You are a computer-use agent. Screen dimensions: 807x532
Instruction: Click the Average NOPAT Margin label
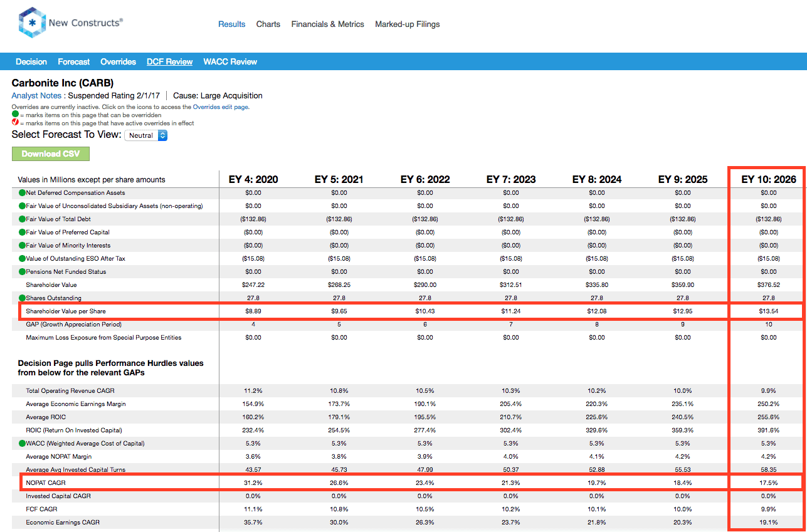pos(58,457)
